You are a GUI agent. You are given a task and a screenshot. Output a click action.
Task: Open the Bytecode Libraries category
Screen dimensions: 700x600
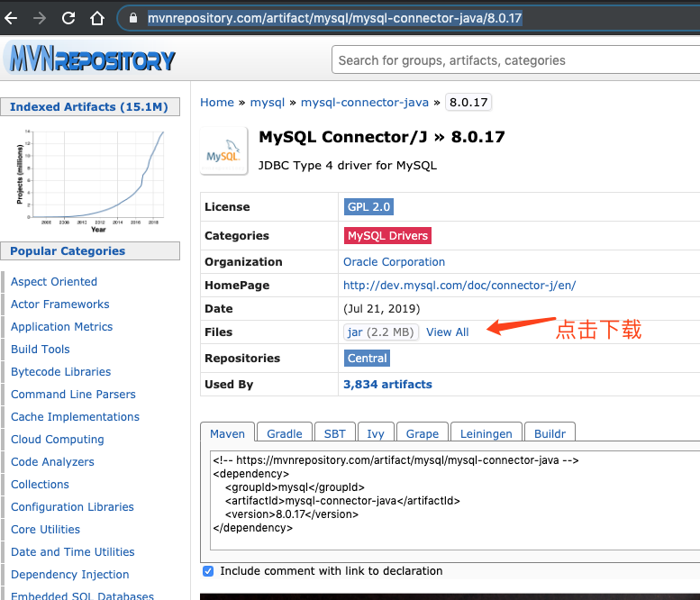click(60, 372)
